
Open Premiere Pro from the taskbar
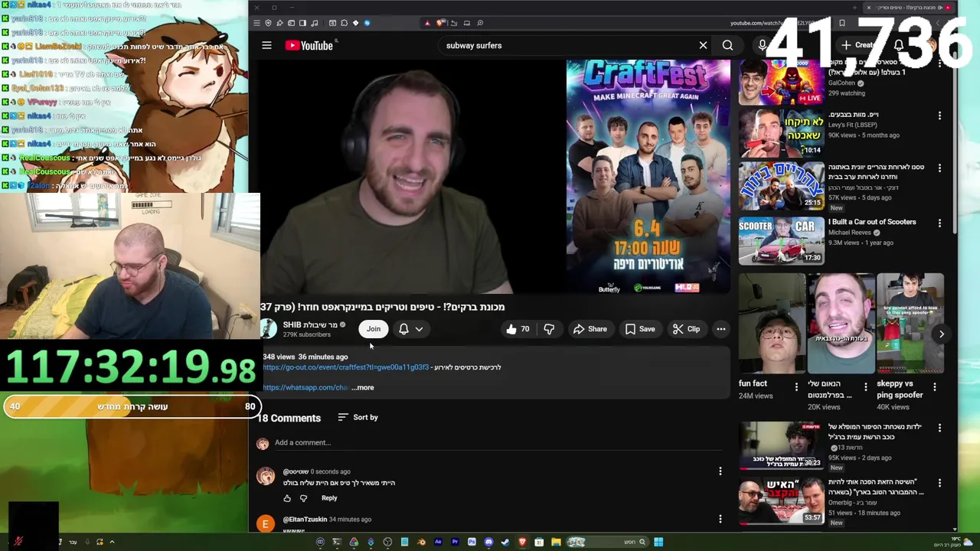pos(455,542)
